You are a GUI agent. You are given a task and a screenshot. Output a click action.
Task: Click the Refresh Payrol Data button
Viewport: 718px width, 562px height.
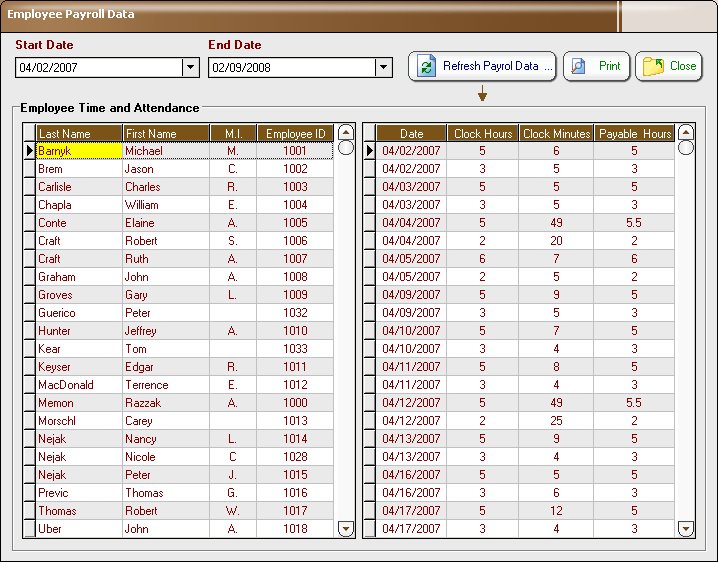(482, 66)
